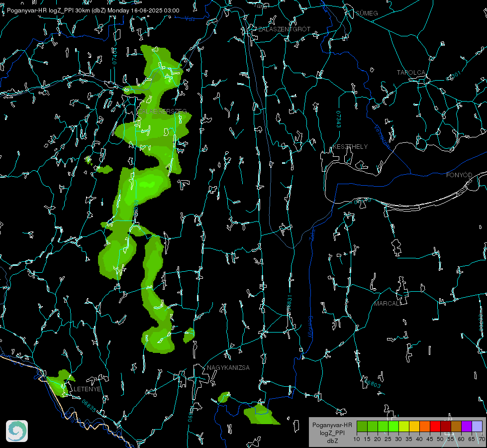Select the 20–25 dBZ green legend swatch
Screen dimensions: 487x448
click(x=383, y=426)
